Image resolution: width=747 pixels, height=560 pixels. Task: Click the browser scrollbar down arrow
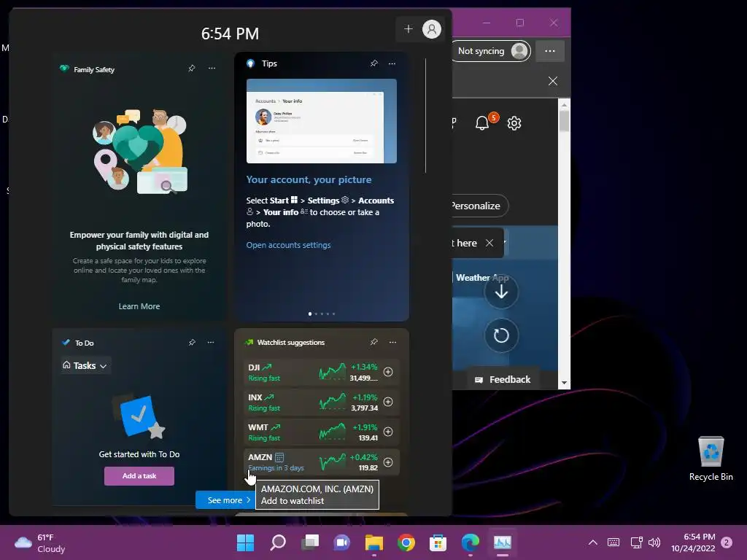point(564,383)
